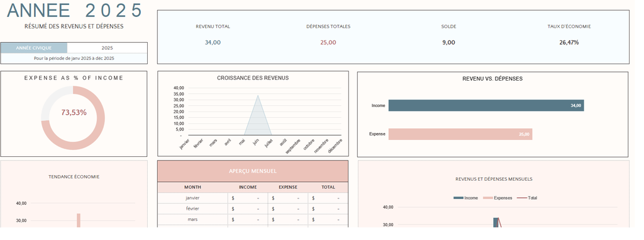This screenshot has height=240, width=644.
Task: Click the EXPENSE column header
Action: (288, 187)
